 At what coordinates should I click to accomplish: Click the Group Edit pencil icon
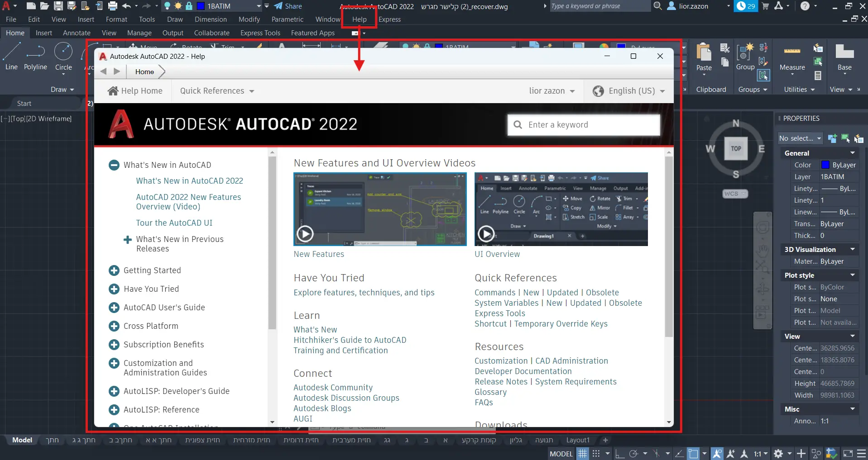(763, 62)
